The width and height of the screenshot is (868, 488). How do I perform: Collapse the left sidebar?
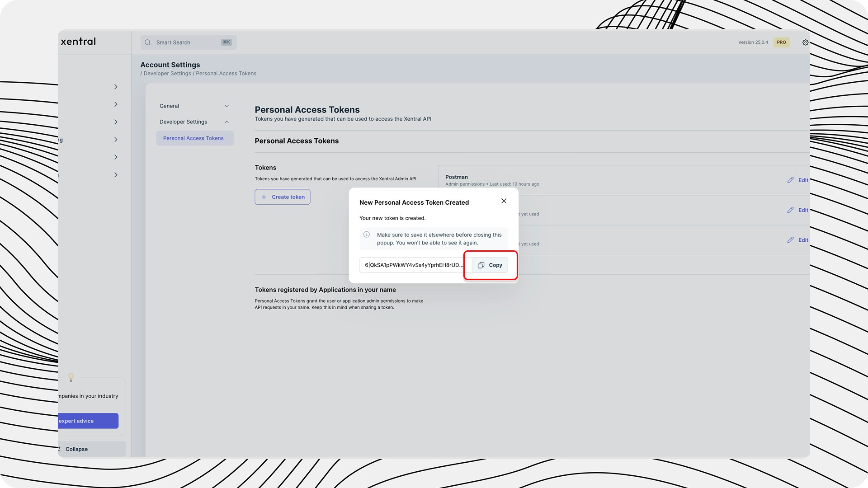76,449
